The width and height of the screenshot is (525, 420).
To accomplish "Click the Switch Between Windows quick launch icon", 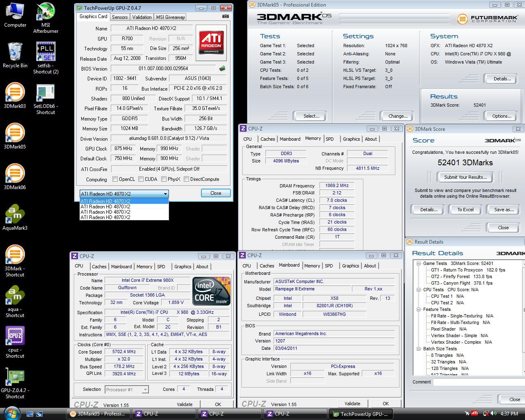I will point(39,414).
